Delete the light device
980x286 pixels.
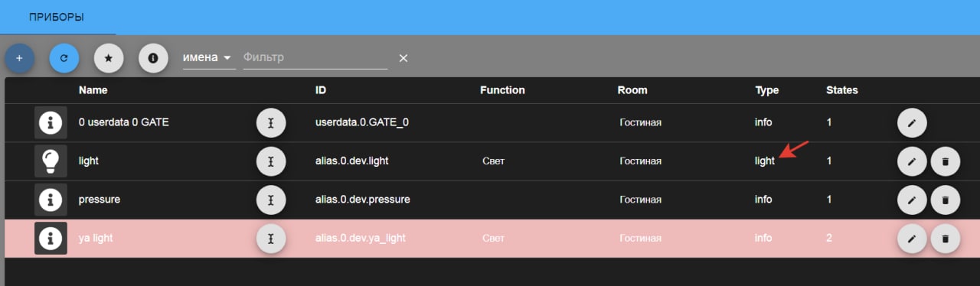coord(946,161)
